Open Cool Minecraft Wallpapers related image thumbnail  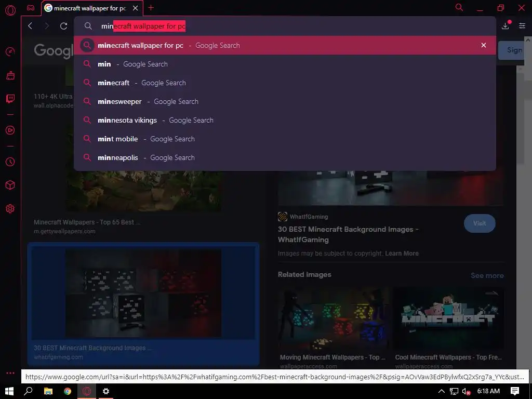[448, 318]
